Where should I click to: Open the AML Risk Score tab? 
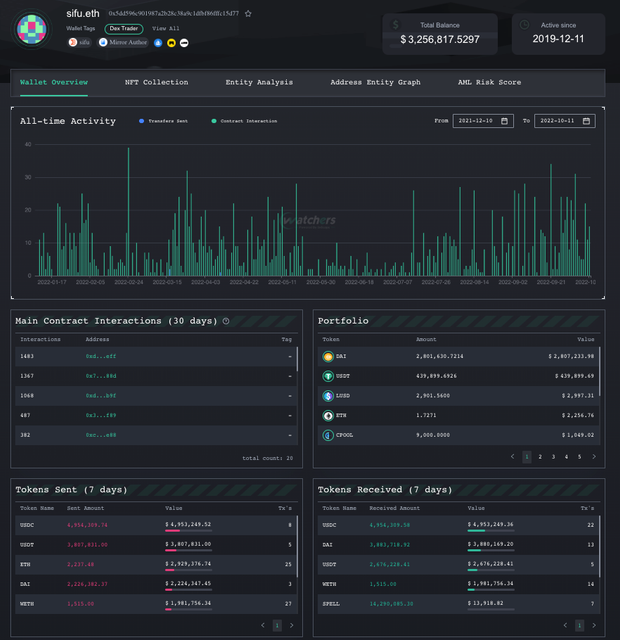coord(489,82)
